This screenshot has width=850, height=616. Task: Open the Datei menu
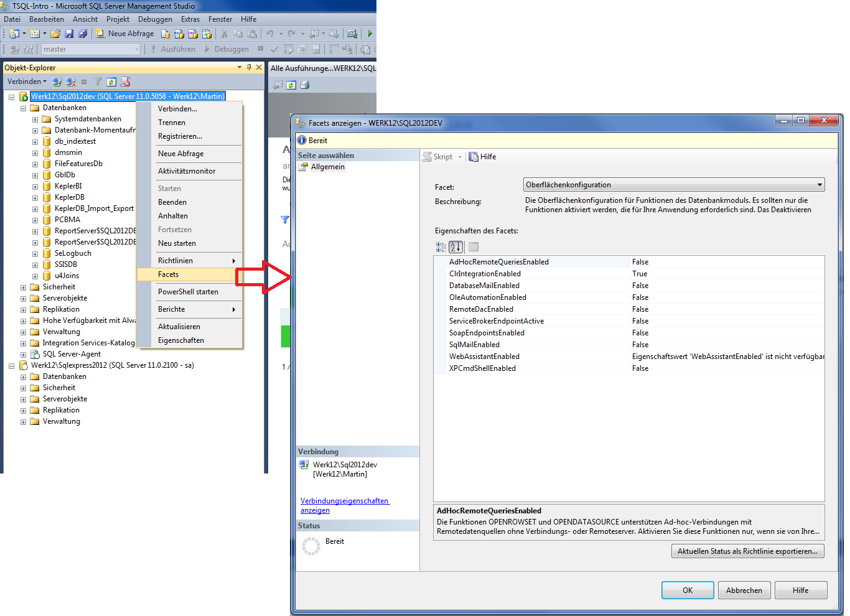pos(12,19)
